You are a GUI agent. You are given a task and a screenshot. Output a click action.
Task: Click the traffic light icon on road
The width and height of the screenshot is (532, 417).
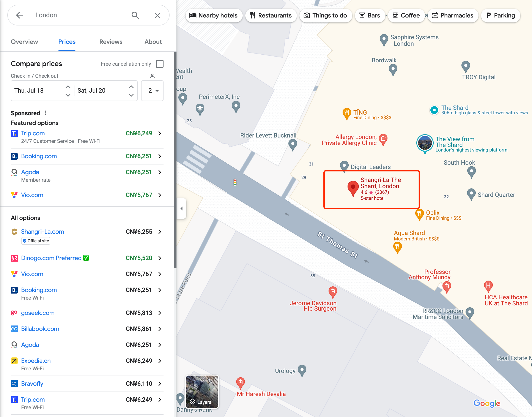[x=235, y=182]
